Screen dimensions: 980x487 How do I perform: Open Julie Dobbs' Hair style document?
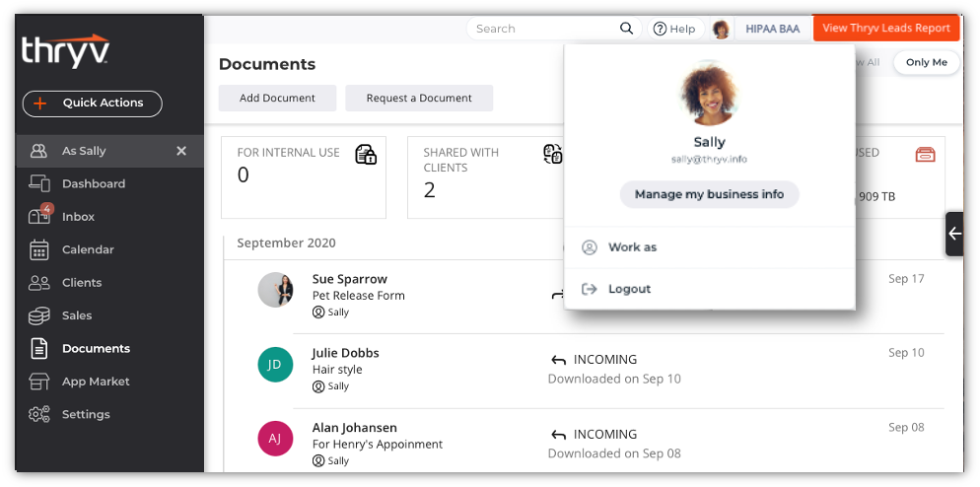(337, 370)
